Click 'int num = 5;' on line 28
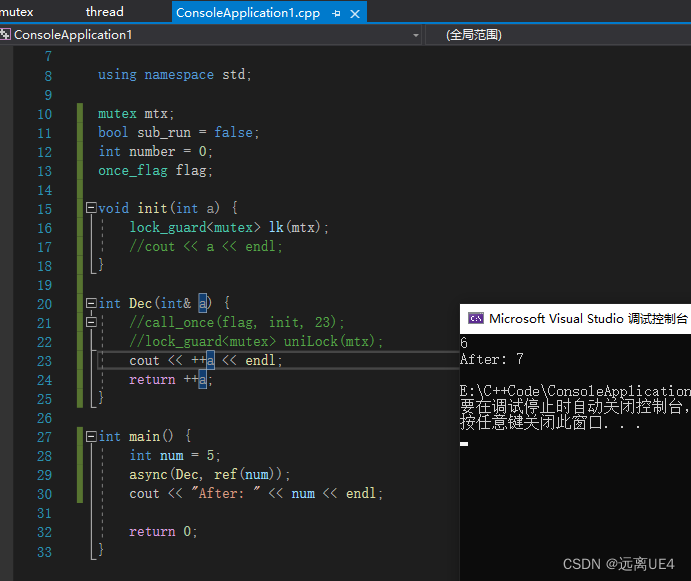This screenshot has height=581, width=691. click(175, 455)
